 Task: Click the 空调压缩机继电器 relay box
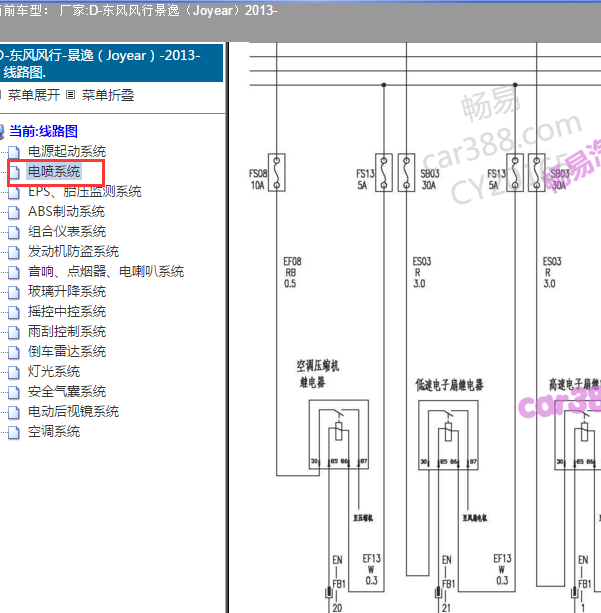pyautogui.click(x=339, y=434)
